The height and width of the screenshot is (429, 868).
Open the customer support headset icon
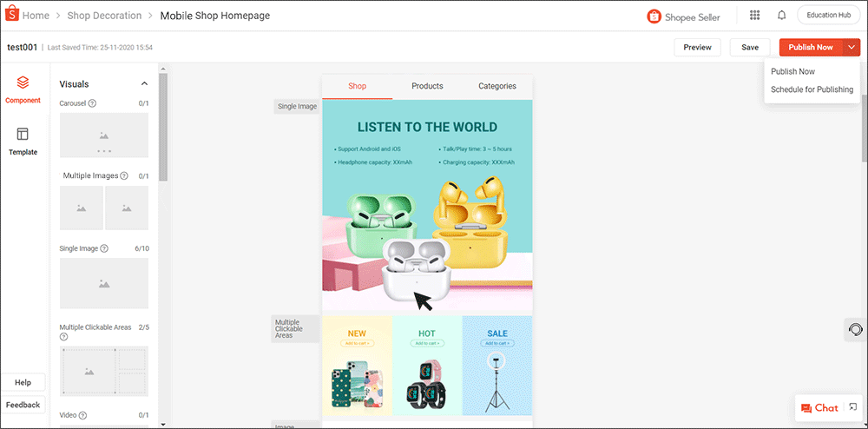tap(855, 330)
